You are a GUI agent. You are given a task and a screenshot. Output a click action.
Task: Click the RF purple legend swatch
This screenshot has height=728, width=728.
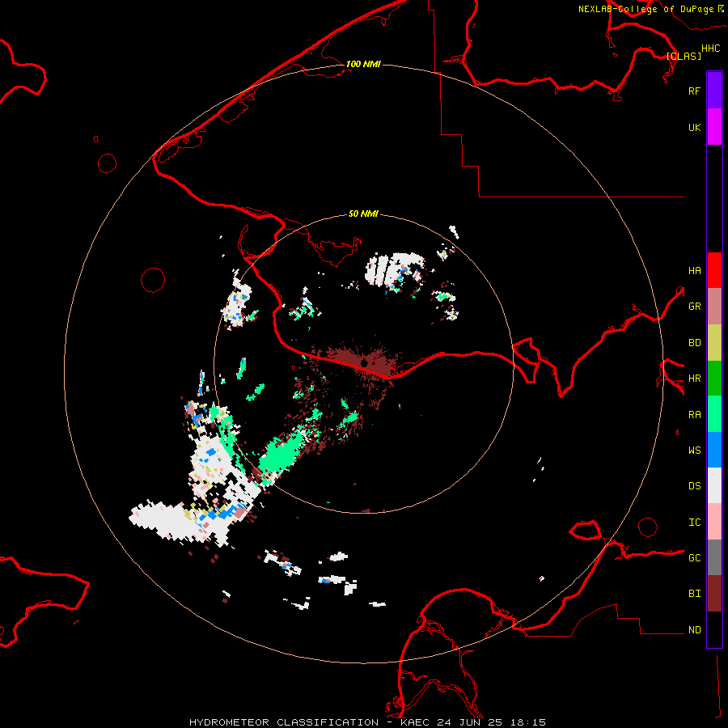click(x=714, y=91)
